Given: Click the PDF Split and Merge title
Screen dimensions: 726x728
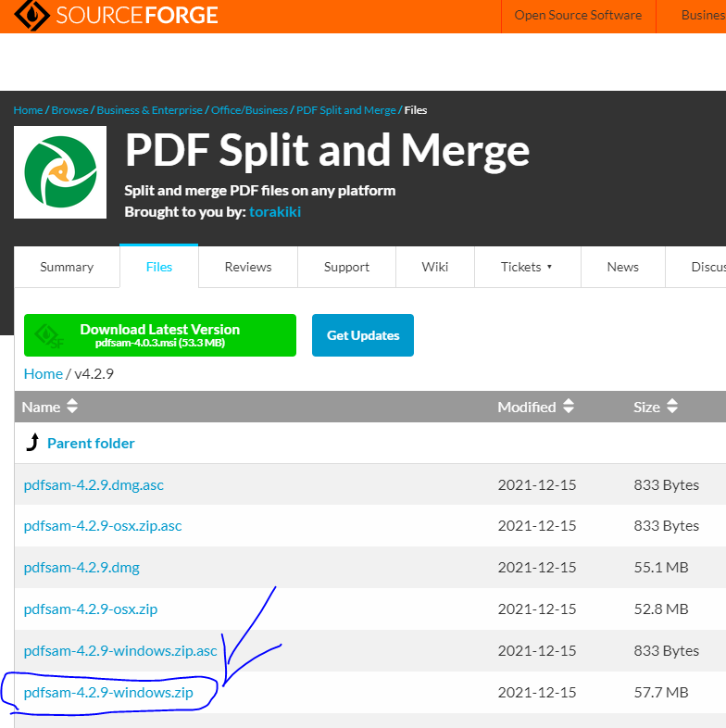Looking at the screenshot, I should pos(327,151).
